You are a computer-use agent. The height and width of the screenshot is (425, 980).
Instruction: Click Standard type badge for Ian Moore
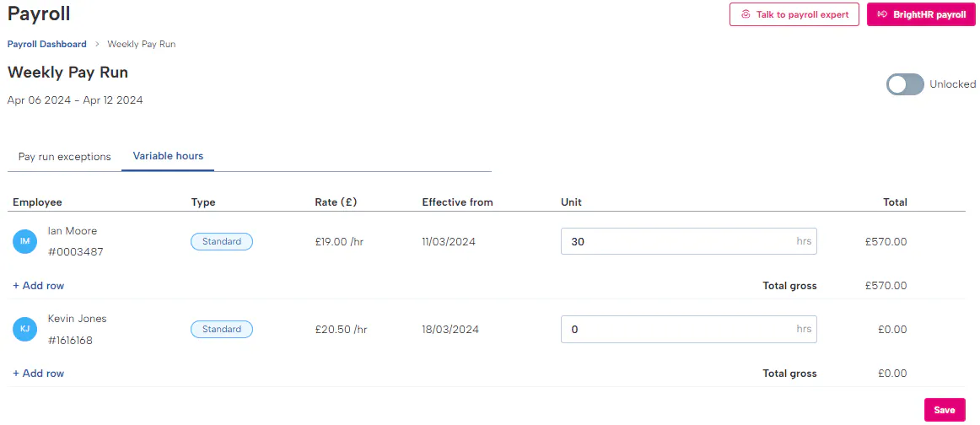[x=222, y=242]
